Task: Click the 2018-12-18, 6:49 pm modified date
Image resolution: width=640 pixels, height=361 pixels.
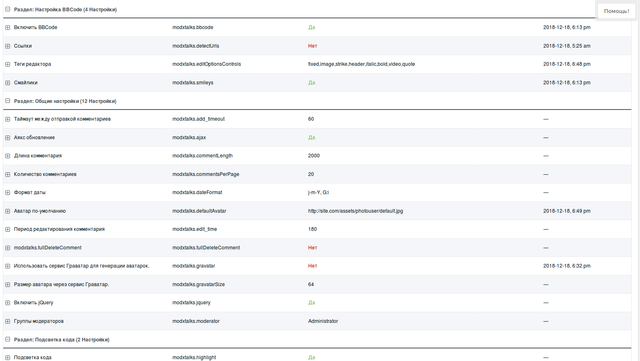Action: click(x=567, y=211)
